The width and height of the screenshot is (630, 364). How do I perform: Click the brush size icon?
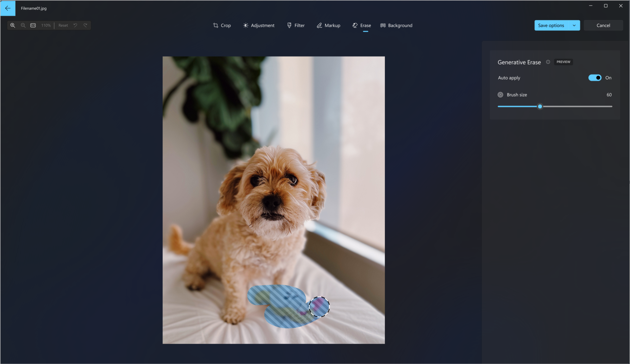tap(500, 95)
